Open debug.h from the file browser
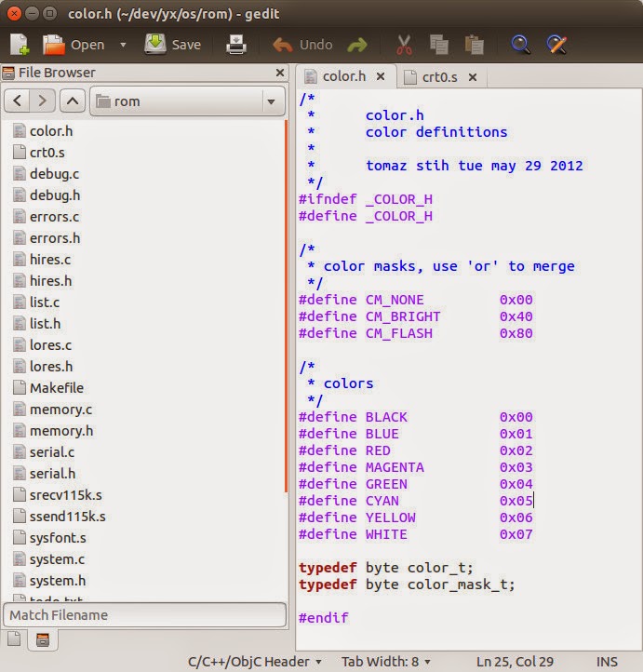The height and width of the screenshot is (672, 643). click(x=47, y=195)
